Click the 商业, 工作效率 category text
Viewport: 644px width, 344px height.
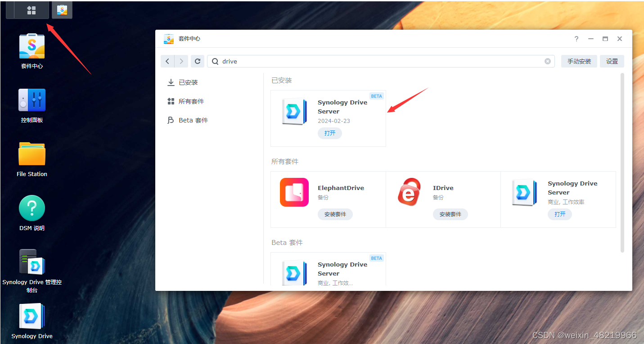566,202
